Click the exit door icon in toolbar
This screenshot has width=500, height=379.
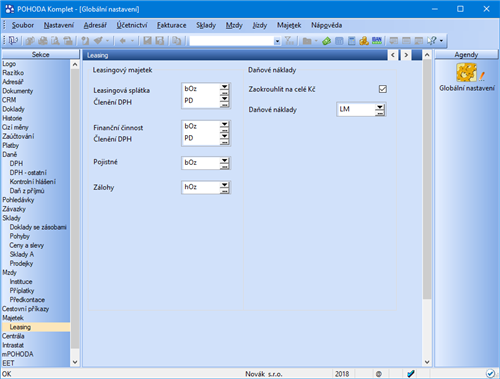click(13, 41)
